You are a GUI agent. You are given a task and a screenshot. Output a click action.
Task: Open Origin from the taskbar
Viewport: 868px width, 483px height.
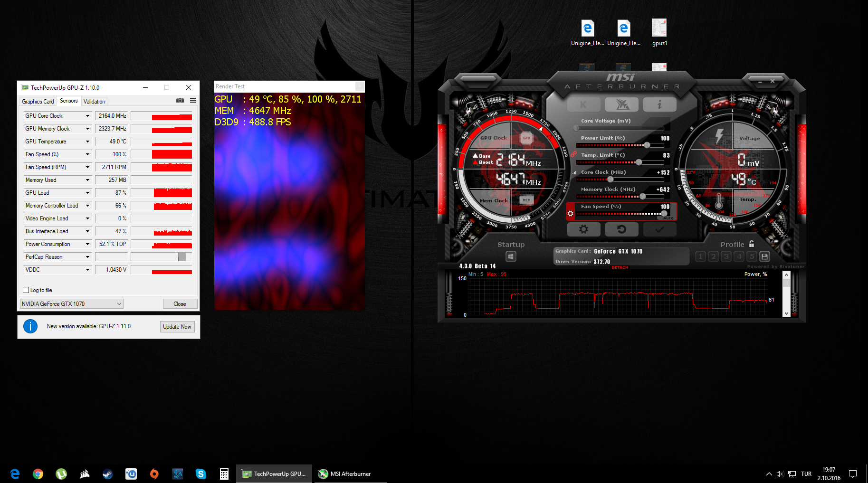tap(154, 474)
